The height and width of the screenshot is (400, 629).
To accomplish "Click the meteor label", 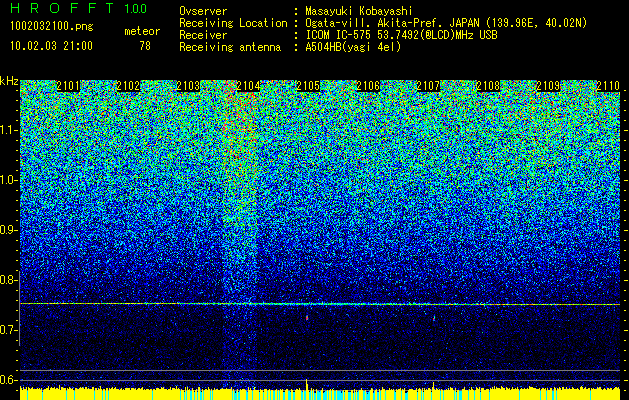I will point(142,31).
